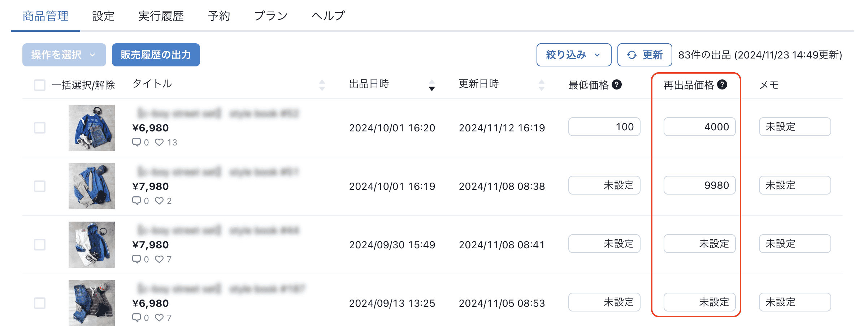Sort by 出品日時 column arrows

[432, 85]
